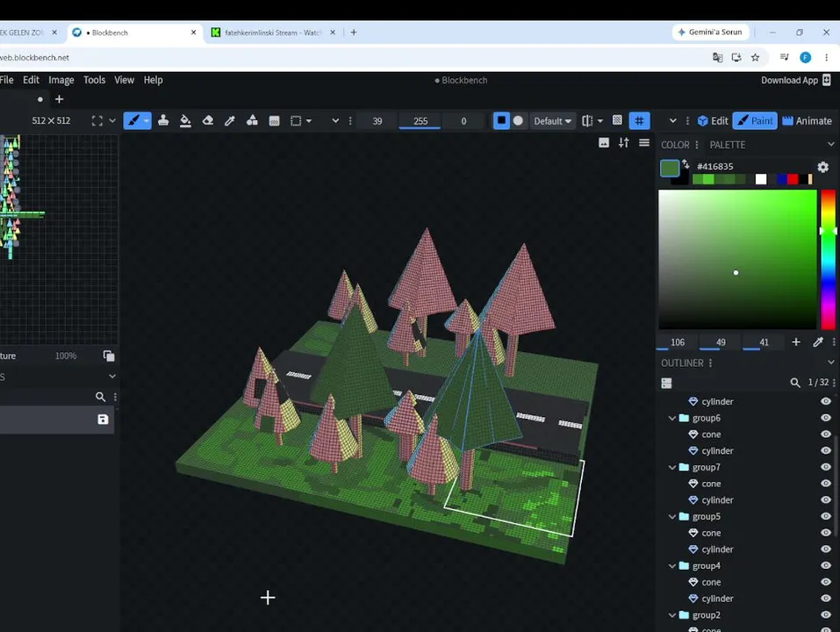Open the File menu

click(x=6, y=80)
